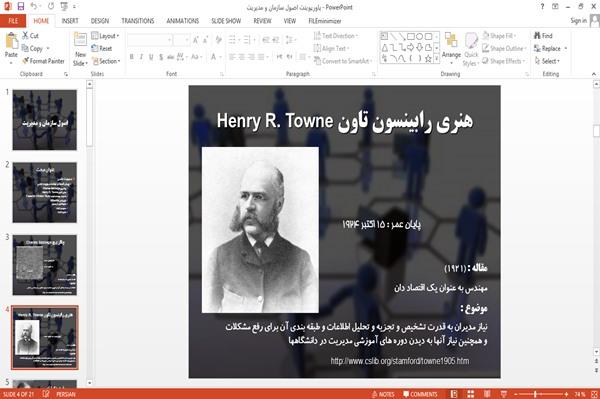600x399 pixels.
Task: Click the 74% zoom level text
Action: point(580,394)
